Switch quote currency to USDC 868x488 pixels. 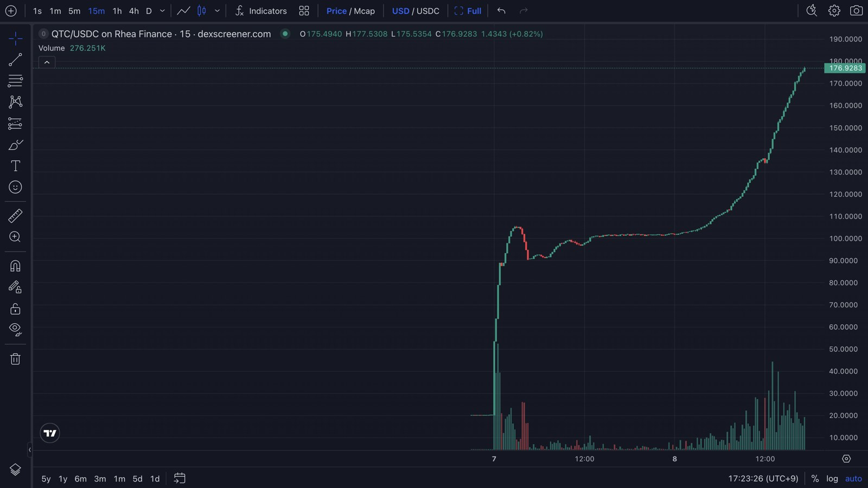coord(427,11)
